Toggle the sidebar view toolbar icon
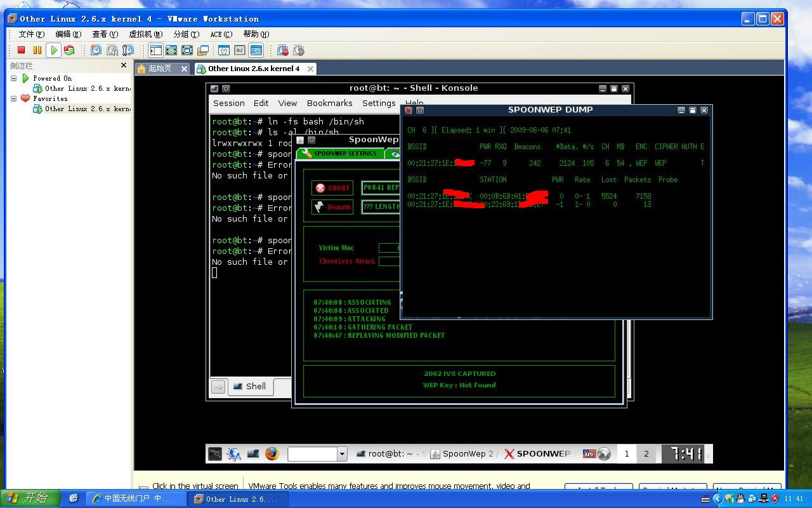 tap(155, 50)
